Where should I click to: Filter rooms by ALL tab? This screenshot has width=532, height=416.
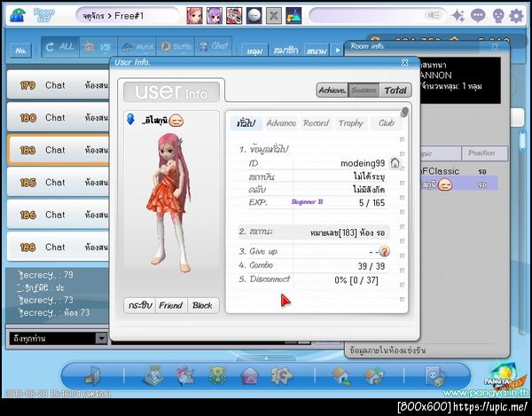point(60,47)
